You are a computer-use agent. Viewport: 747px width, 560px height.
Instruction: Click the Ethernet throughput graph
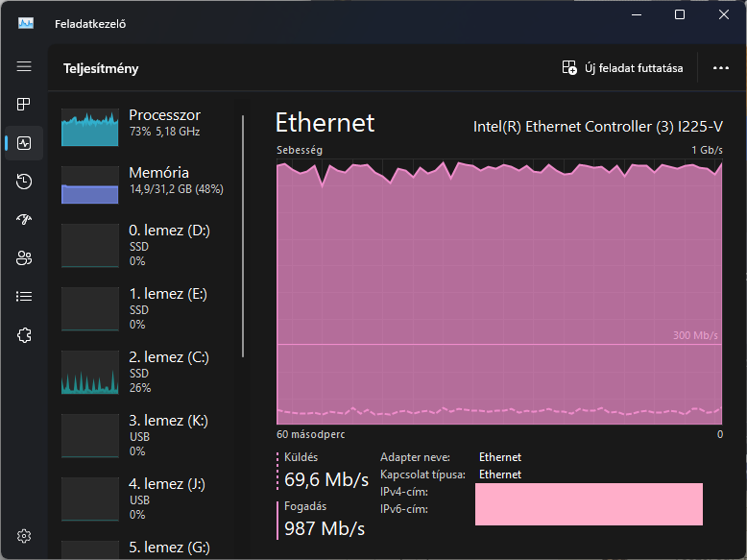499,292
